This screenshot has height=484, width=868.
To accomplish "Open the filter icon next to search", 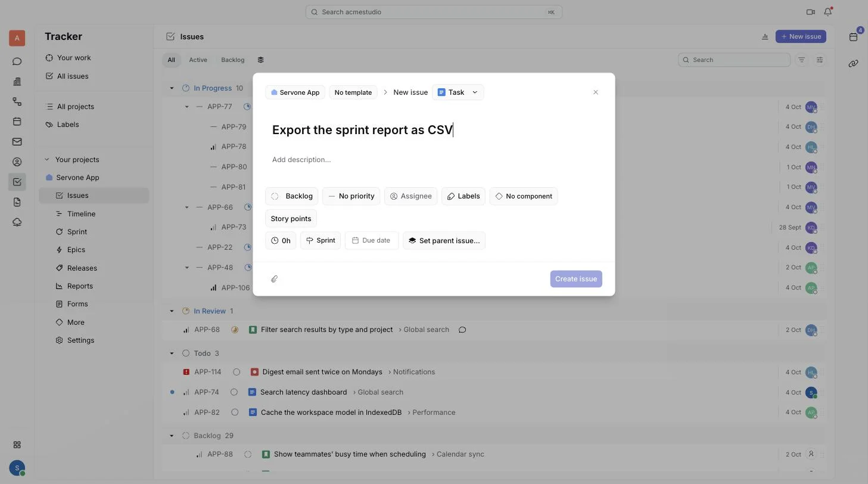I will [x=801, y=60].
